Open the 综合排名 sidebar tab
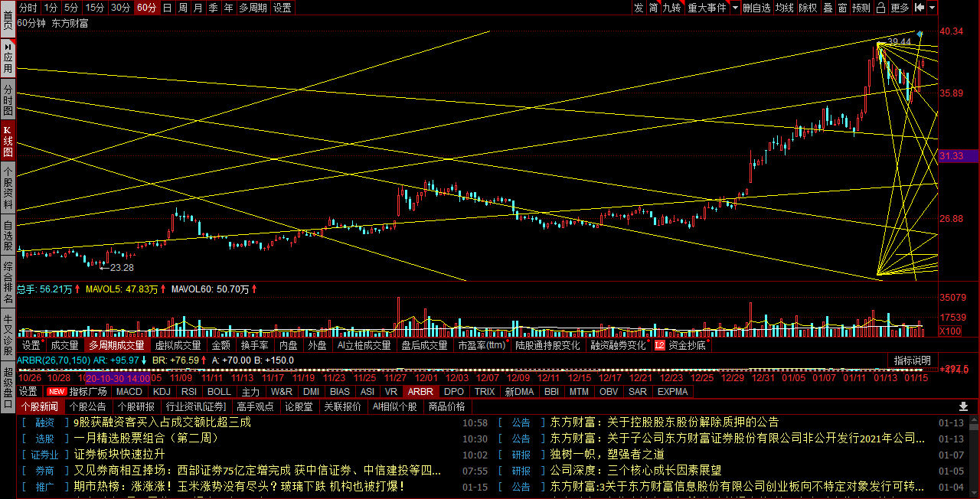 pos(8,283)
